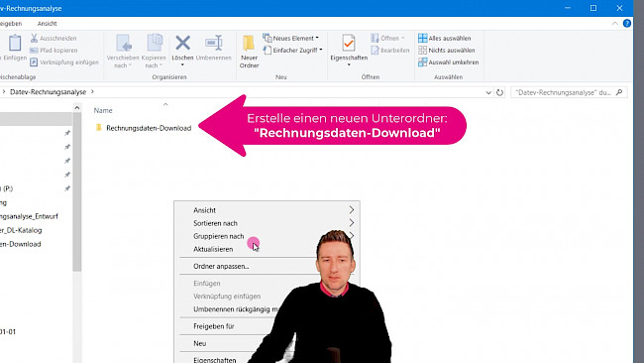Click the Einfügen clipboard icon
This screenshot has width=644, height=363.
pos(15,44)
